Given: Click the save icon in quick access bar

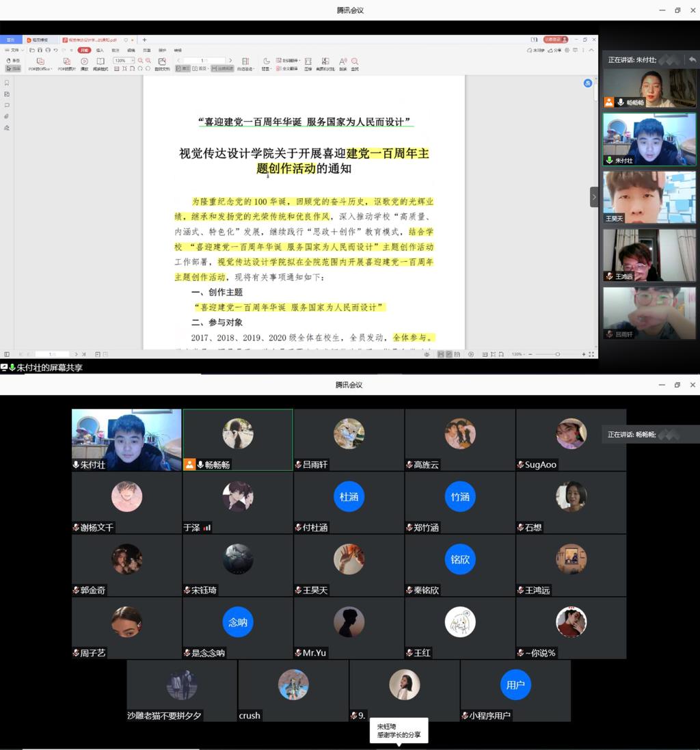Looking at the screenshot, I should [40, 50].
